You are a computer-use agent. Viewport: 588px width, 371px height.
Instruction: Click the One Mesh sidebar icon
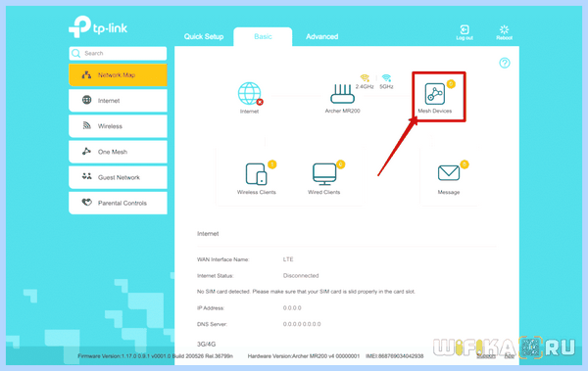tap(86, 151)
